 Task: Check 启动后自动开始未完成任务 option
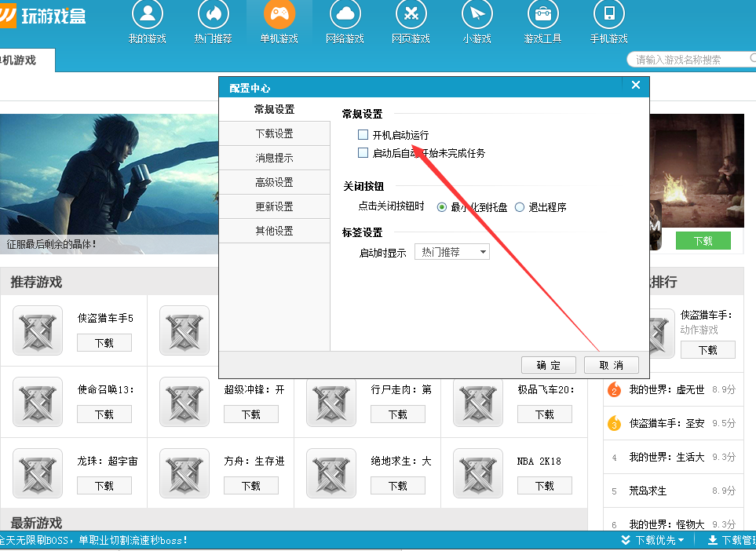[x=363, y=153]
